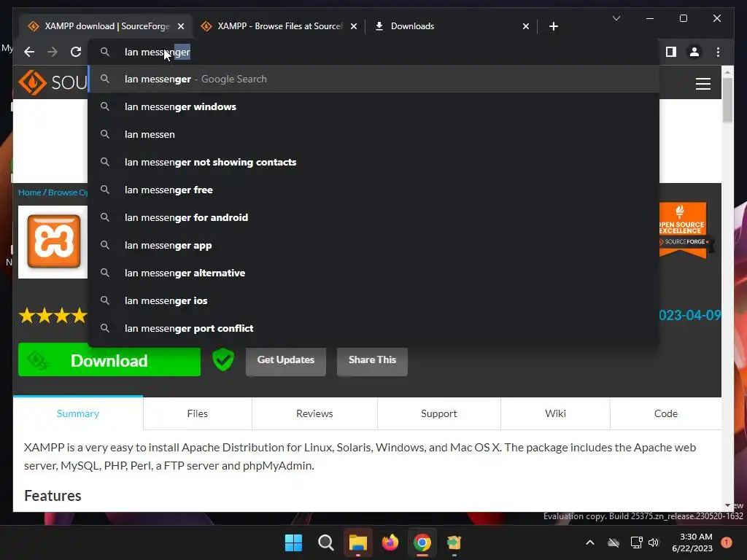Open the Support tab
The width and height of the screenshot is (747, 560).
coord(438,413)
